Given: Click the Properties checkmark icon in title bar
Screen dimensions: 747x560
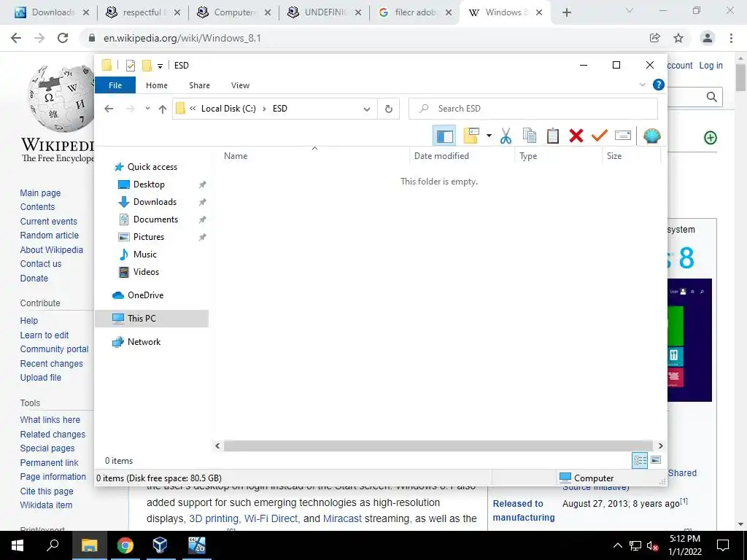Looking at the screenshot, I should pyautogui.click(x=130, y=65).
